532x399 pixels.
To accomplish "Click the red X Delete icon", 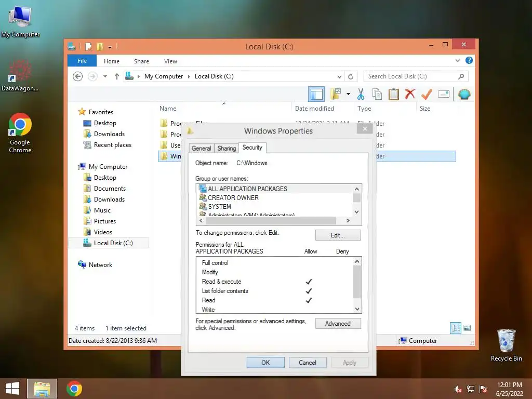I will coord(410,94).
